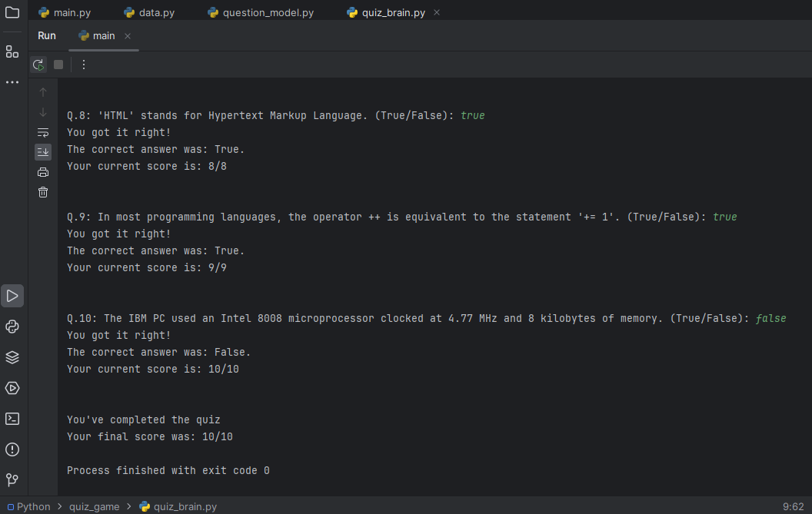This screenshot has width=812, height=514.
Task: Click quiz_game in the breadcrumb bar
Action: point(94,506)
